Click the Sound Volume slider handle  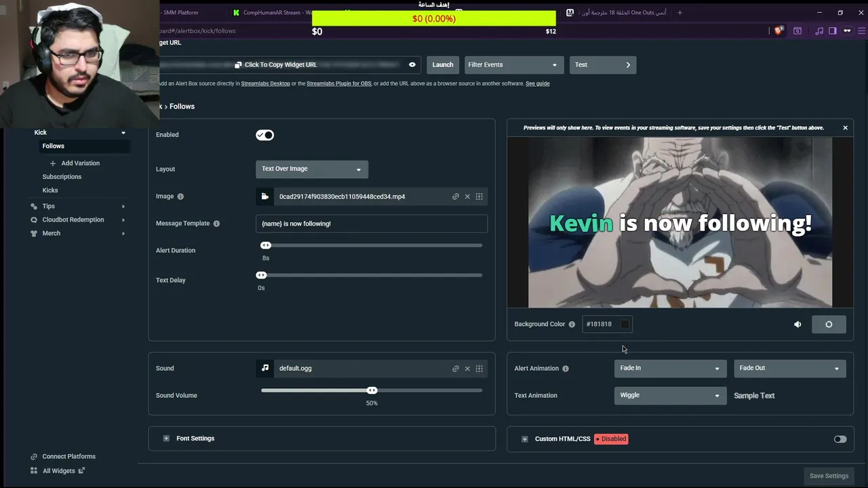click(372, 390)
